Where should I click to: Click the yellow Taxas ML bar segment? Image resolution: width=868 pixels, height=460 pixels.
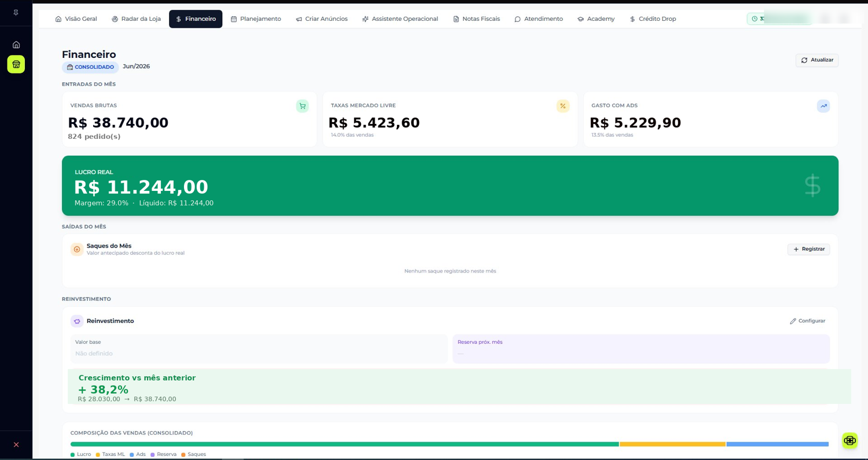click(x=672, y=444)
